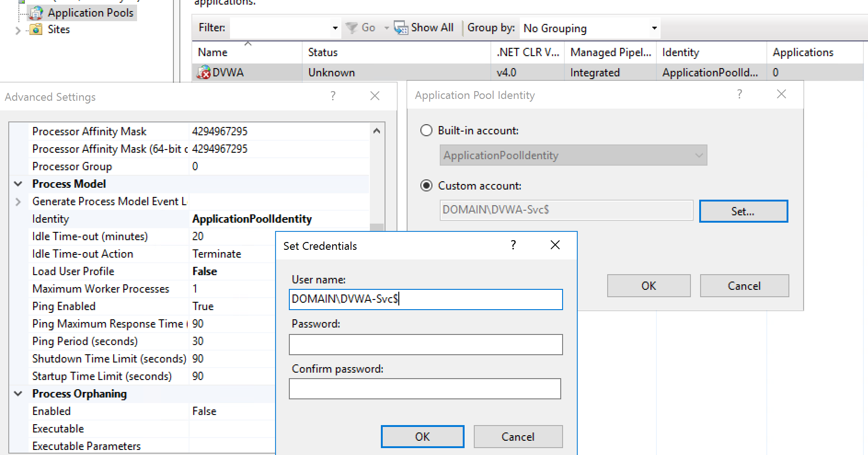
Task: Click help icon in Application Pool Identity
Action: tap(739, 94)
